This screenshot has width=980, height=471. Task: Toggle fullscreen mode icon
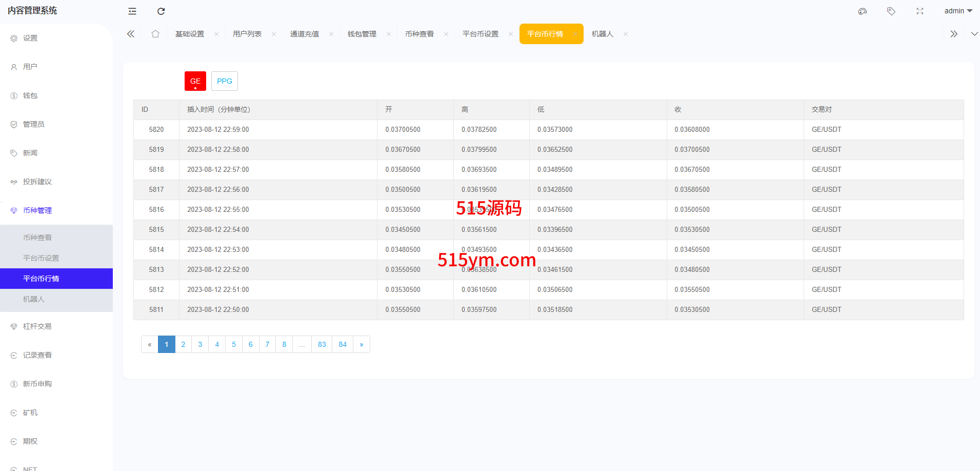(920, 11)
